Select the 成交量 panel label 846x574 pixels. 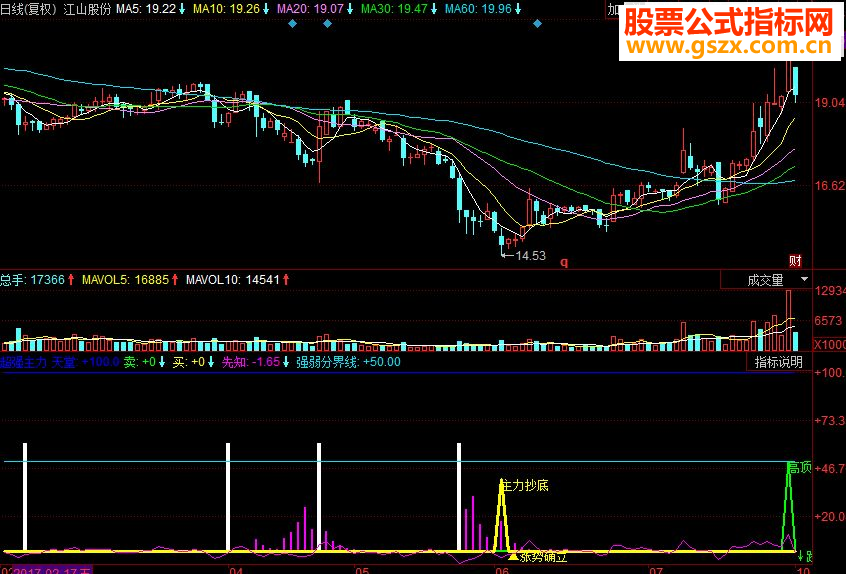coord(765,280)
